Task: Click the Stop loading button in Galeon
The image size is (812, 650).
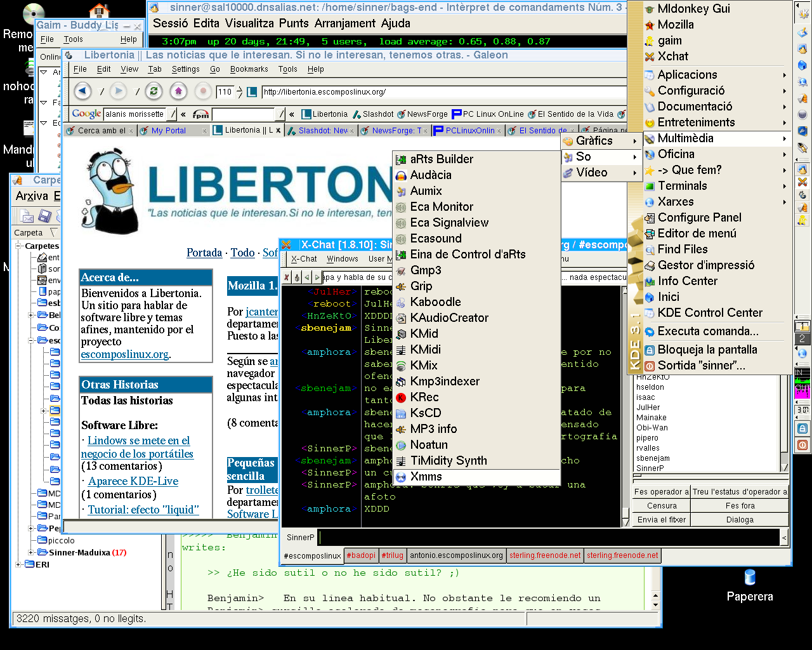Action: coord(203,91)
